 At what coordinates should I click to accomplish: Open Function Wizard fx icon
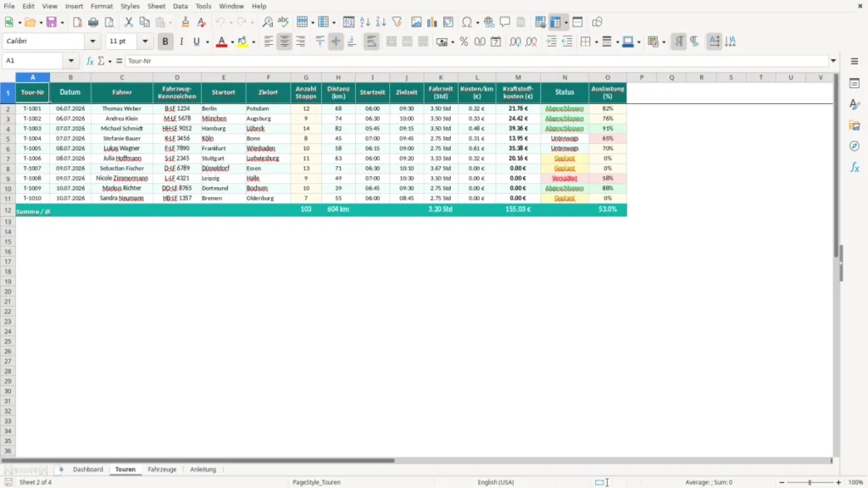[x=90, y=61]
